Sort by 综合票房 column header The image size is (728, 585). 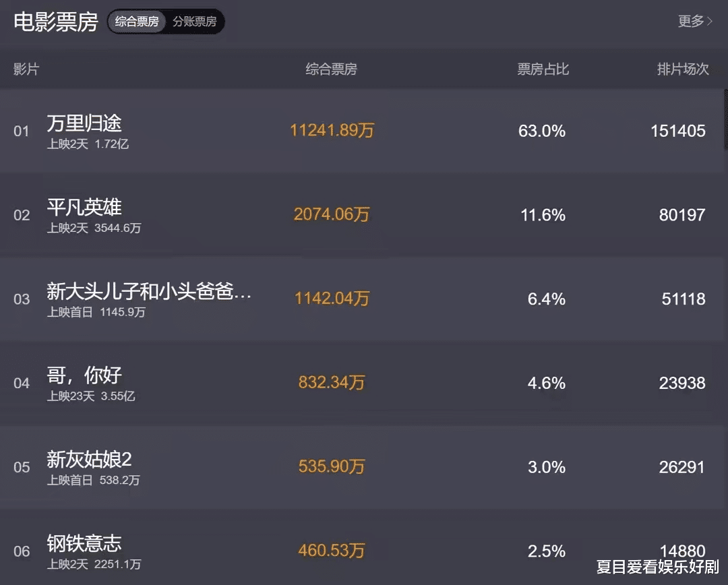(331, 69)
